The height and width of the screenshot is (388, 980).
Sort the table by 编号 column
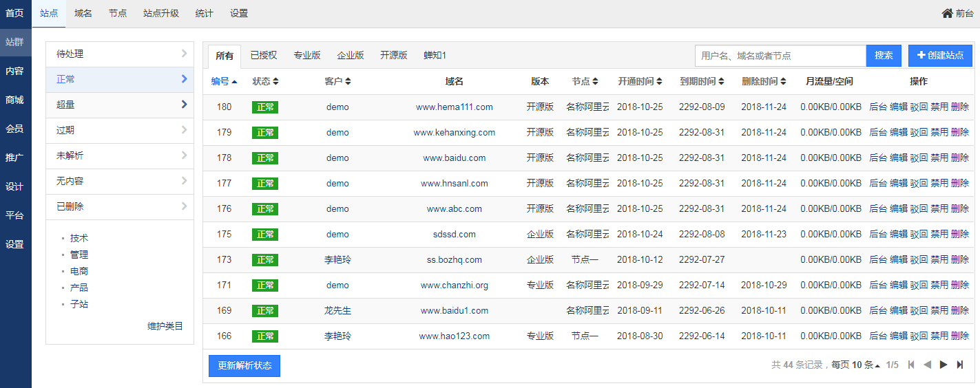[x=224, y=81]
